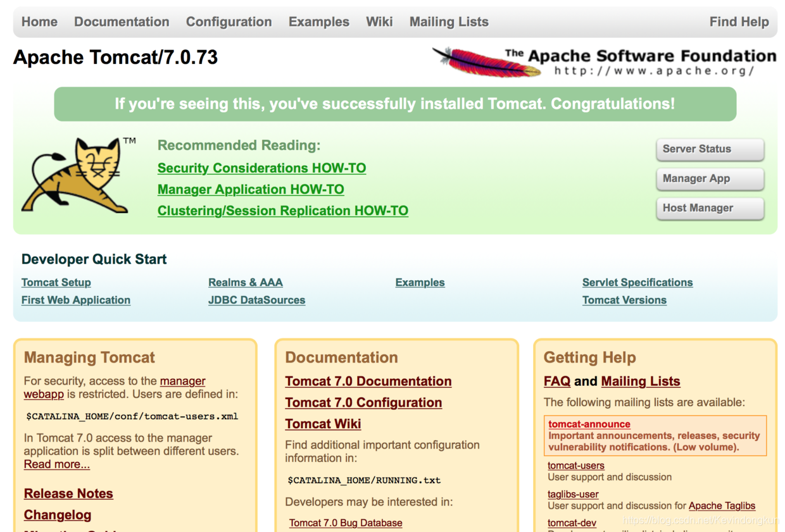Image resolution: width=785 pixels, height=532 pixels.
Task: Click the Host Manager button
Action: click(x=710, y=208)
